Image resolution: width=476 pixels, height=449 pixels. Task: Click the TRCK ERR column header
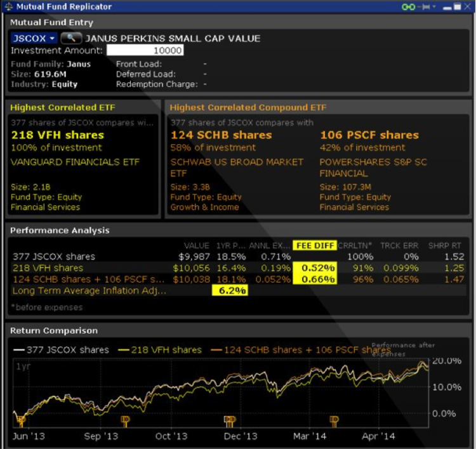pyautogui.click(x=399, y=245)
